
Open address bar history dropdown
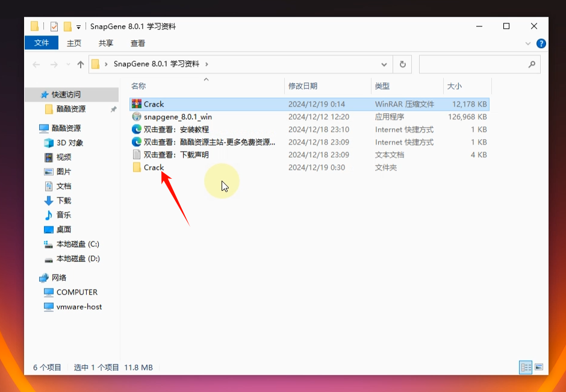coord(384,64)
